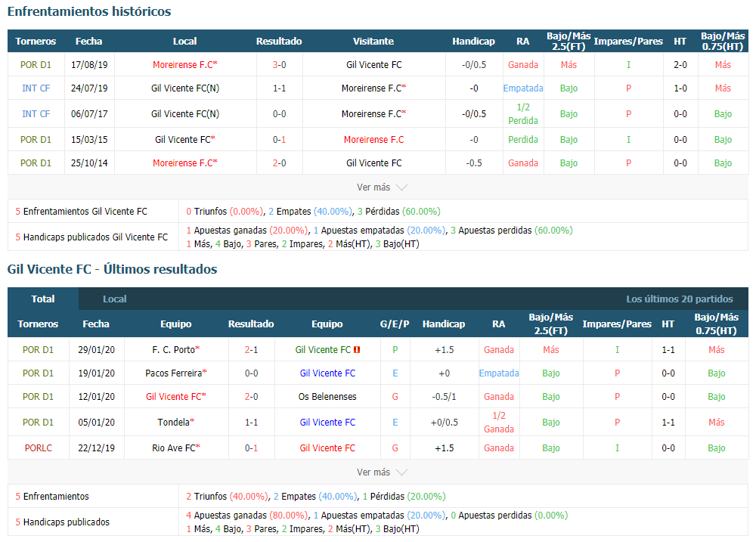Click G/E/P column header
Viewport: 756px width, 542px height.
coord(395,324)
